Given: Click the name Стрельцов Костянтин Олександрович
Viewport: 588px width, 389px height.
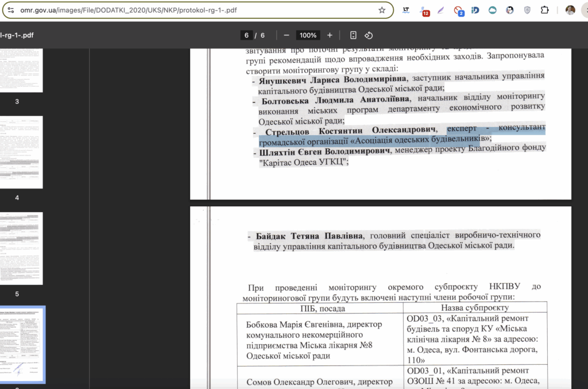Looking at the screenshot, I should (350, 131).
